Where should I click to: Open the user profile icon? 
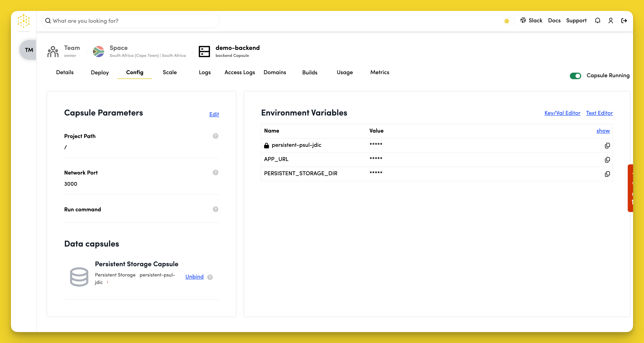pos(611,21)
